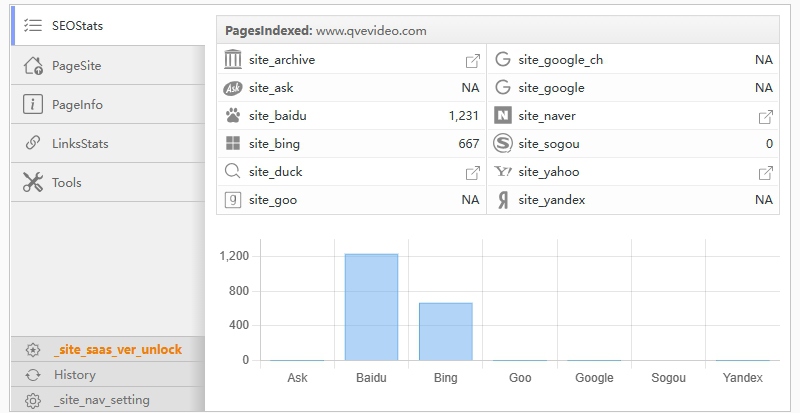Click the Bing bar in chart
This screenshot has height=413, width=800.
point(445,331)
